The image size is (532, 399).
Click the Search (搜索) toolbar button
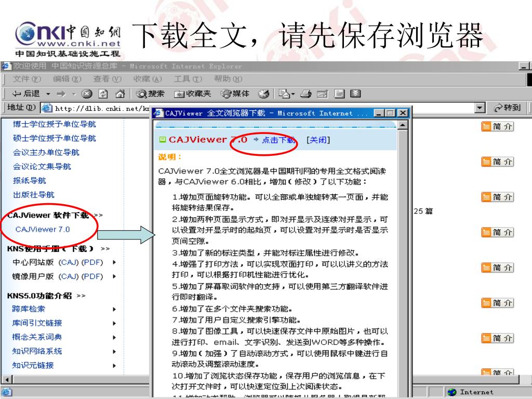[x=150, y=94]
